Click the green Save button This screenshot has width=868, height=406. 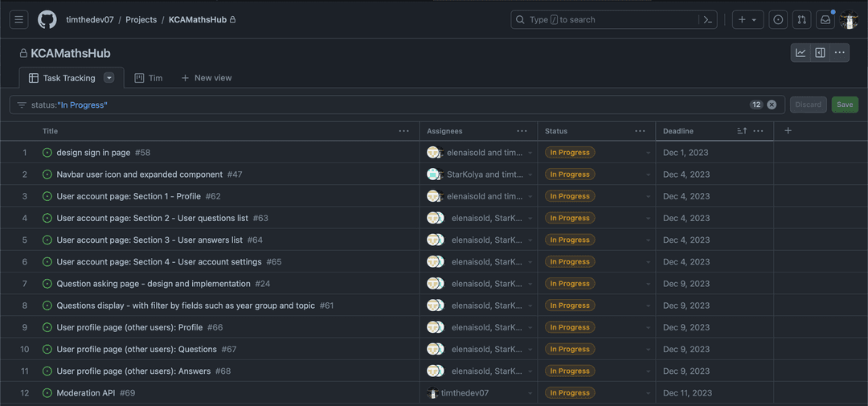tap(845, 105)
